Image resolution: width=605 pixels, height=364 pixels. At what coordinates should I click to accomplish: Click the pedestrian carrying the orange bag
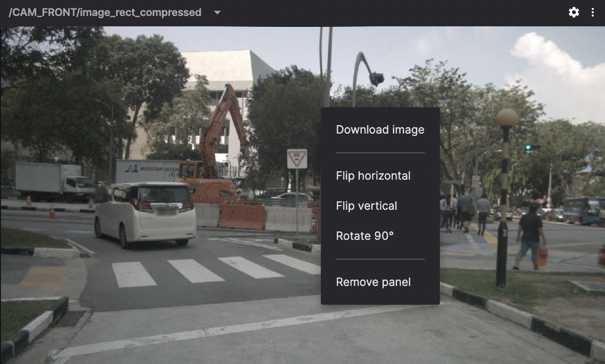tap(530, 237)
